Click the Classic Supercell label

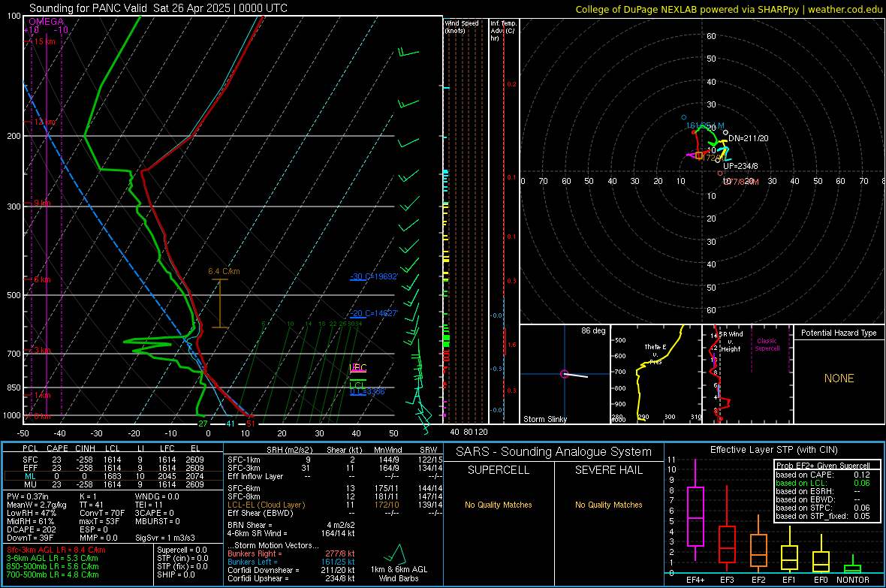click(x=767, y=345)
